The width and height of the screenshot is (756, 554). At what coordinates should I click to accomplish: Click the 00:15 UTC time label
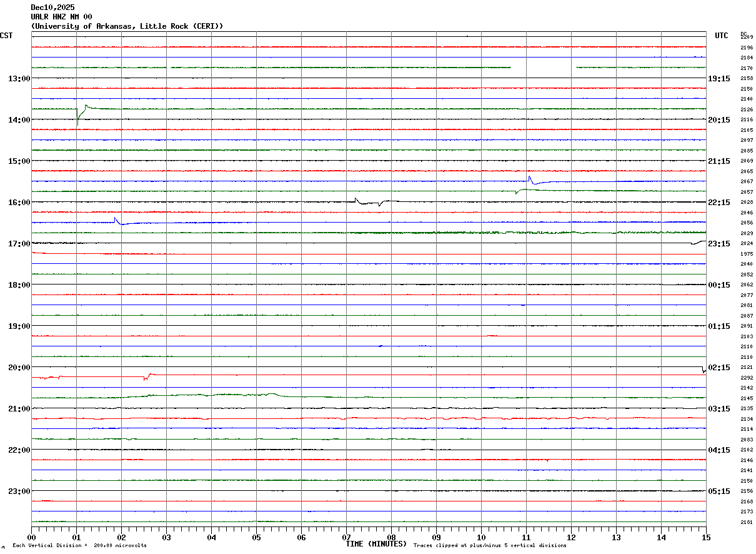[719, 285]
